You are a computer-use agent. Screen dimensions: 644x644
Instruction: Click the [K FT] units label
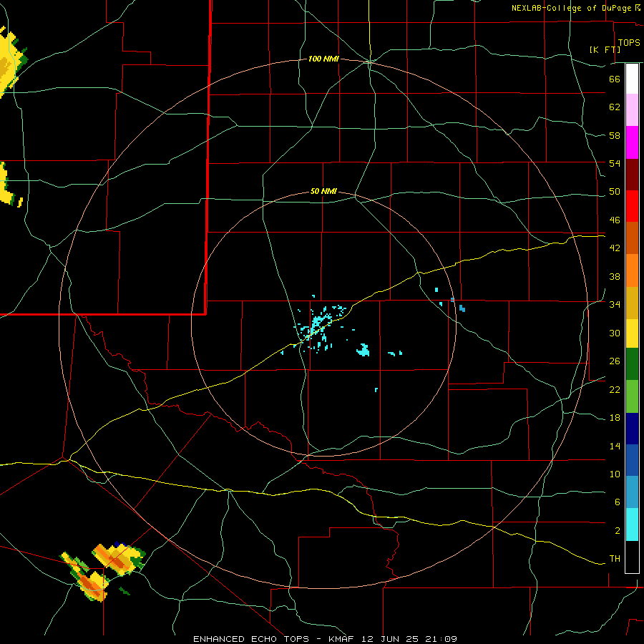(x=605, y=49)
